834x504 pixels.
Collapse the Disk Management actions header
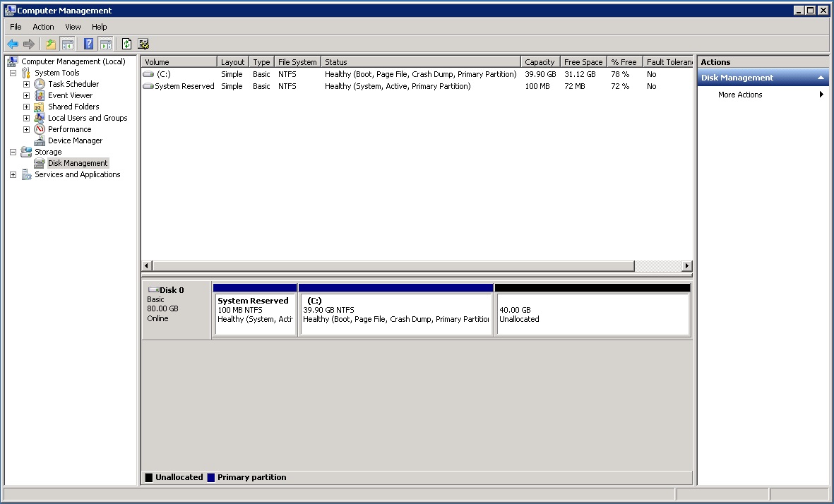pyautogui.click(x=821, y=77)
